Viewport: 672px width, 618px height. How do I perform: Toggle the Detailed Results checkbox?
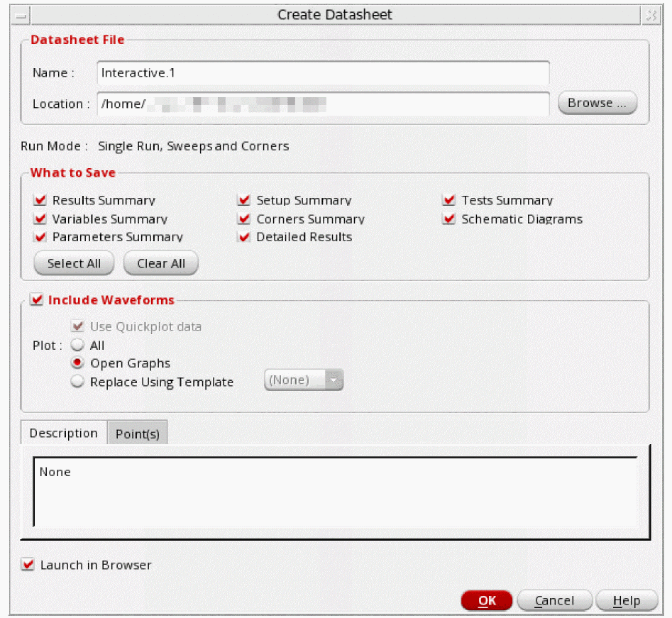(x=244, y=237)
